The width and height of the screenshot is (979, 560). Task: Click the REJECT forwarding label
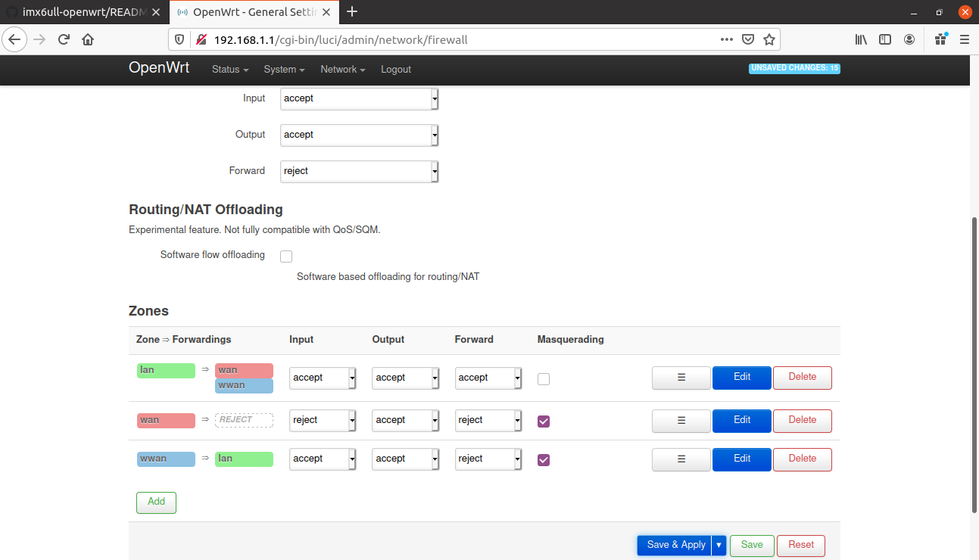tap(244, 420)
